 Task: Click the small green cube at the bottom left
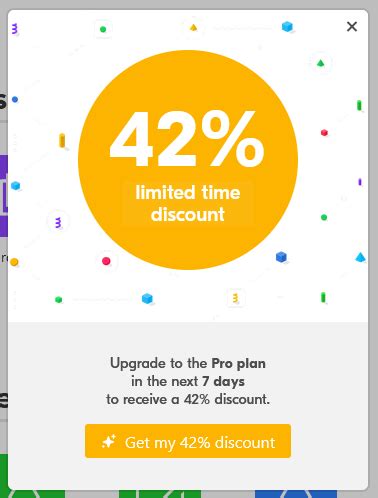tap(58, 299)
